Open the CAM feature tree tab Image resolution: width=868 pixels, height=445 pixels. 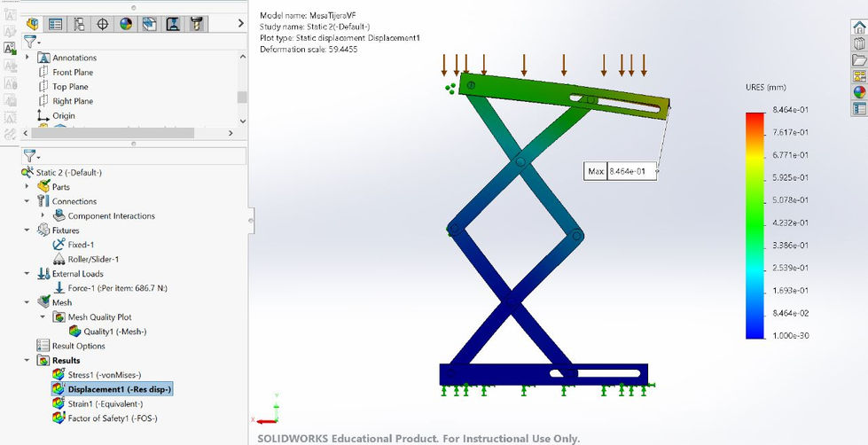click(150, 24)
